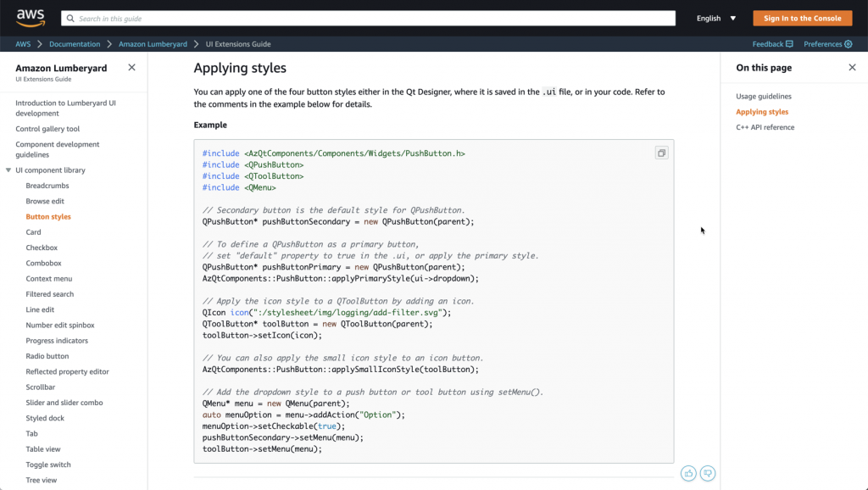
Task: Open Preferences settings
Action: 827,44
